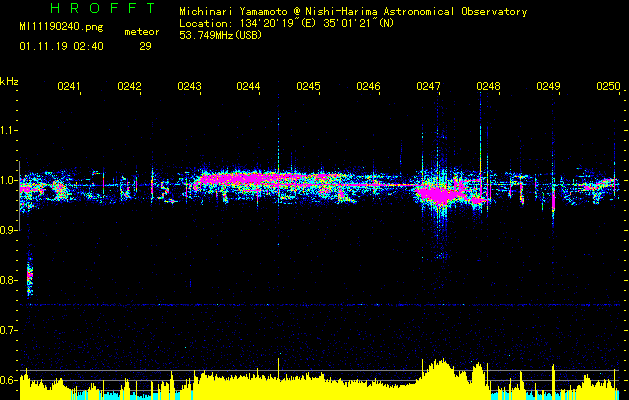Click the 0.8 kHz axis label

(x=8, y=280)
